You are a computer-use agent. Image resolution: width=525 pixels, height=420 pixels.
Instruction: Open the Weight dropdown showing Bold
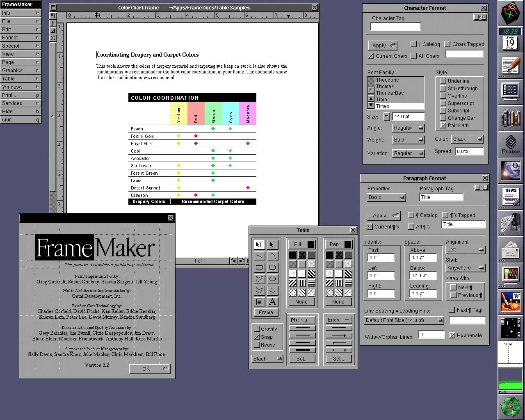point(408,140)
